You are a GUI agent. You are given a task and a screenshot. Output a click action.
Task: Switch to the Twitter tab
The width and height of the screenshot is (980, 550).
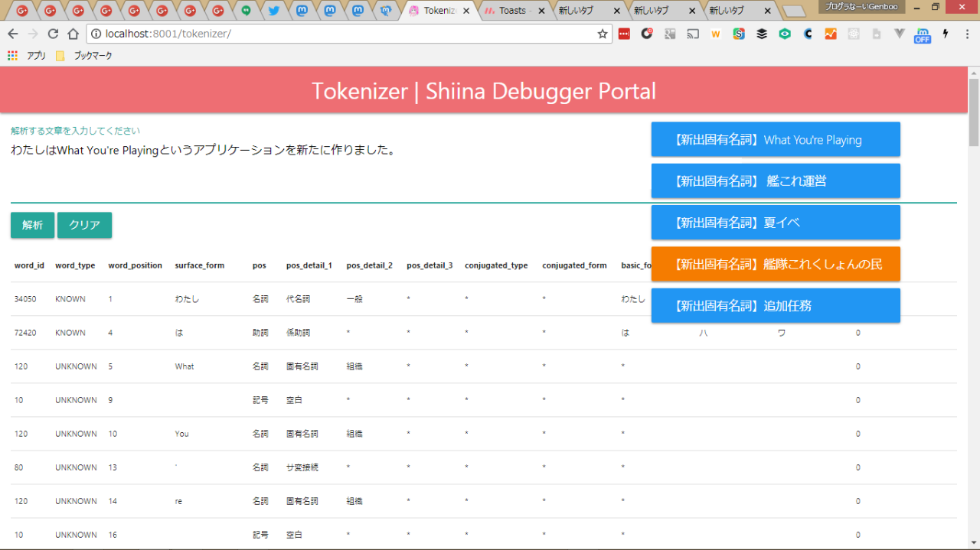[x=273, y=11]
